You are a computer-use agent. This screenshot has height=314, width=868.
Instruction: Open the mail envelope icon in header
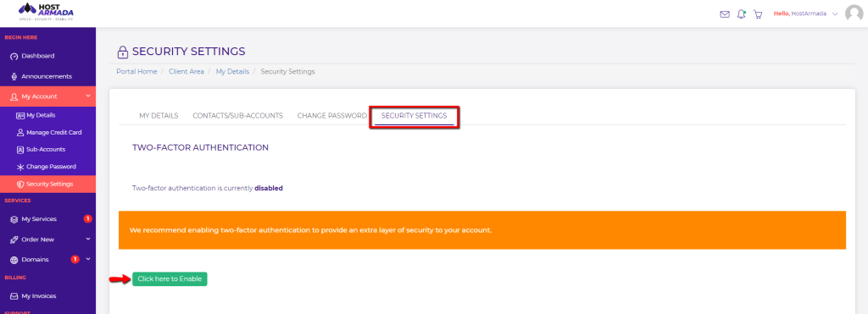[725, 14]
